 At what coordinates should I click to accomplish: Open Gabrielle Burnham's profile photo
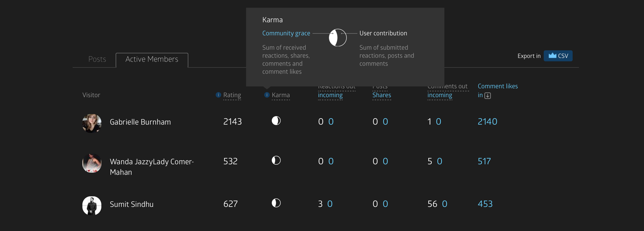pyautogui.click(x=92, y=123)
